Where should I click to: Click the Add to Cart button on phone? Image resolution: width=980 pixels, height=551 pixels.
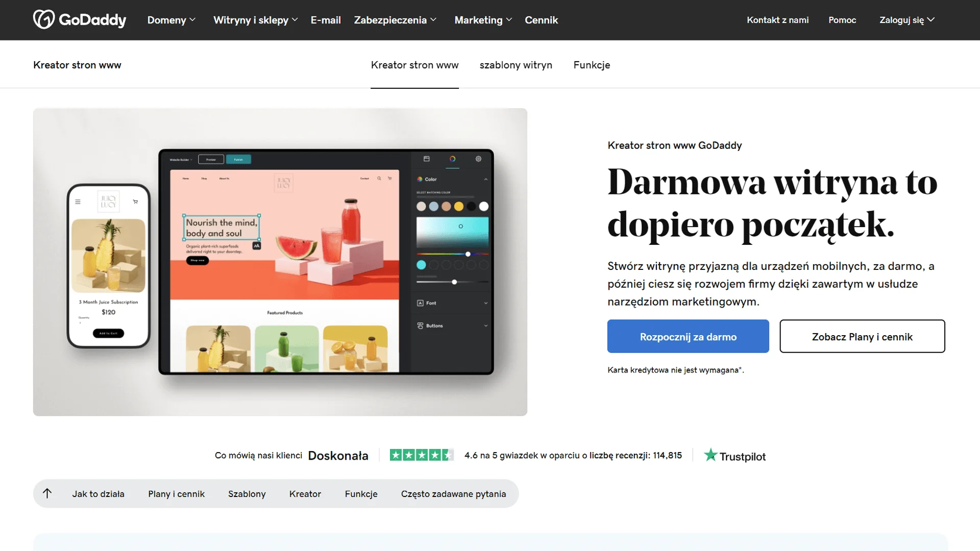pyautogui.click(x=108, y=333)
